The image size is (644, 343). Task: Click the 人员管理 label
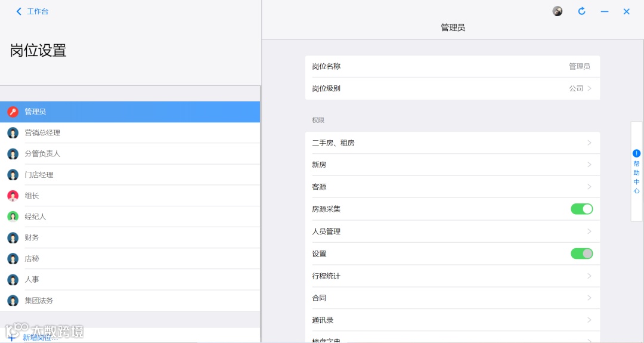(326, 231)
